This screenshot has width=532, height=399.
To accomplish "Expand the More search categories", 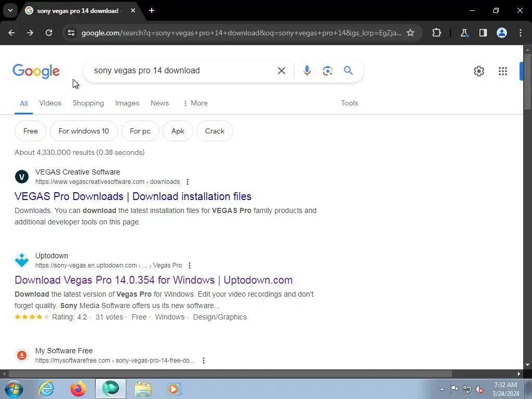I will coord(195,103).
